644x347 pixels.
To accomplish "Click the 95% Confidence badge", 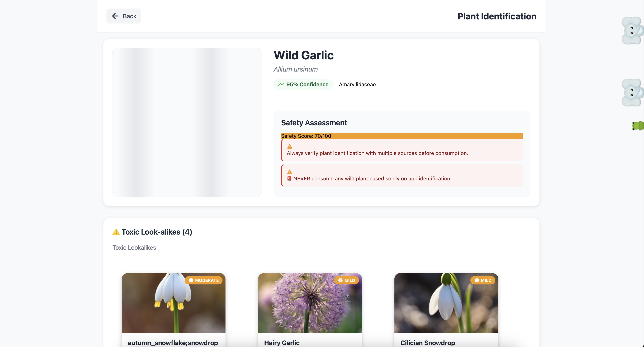I will (303, 84).
